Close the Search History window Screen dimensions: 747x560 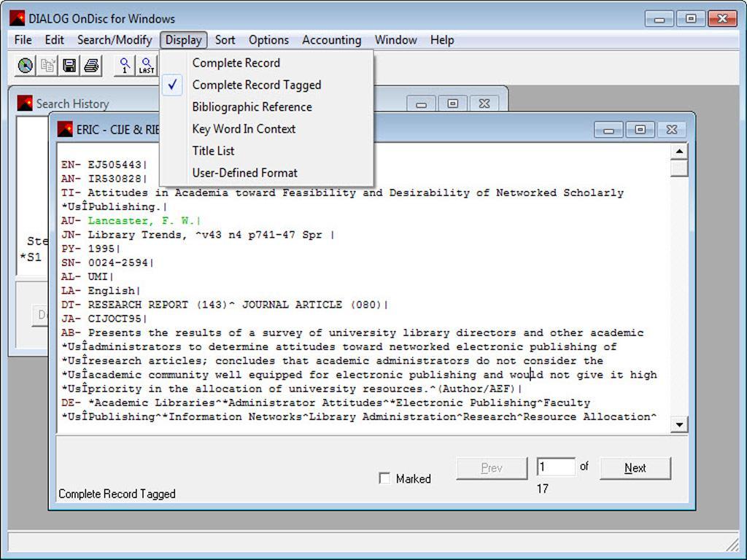coord(484,104)
